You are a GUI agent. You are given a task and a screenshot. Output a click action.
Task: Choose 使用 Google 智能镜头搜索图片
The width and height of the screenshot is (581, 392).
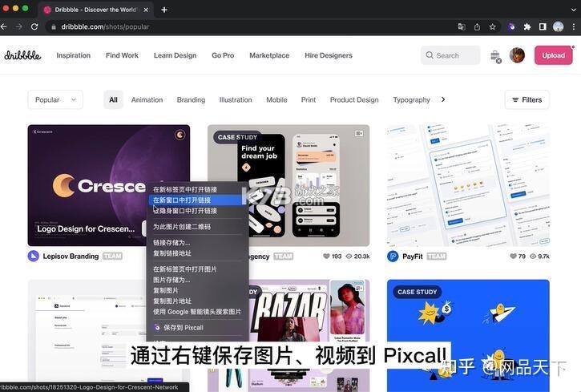click(196, 312)
